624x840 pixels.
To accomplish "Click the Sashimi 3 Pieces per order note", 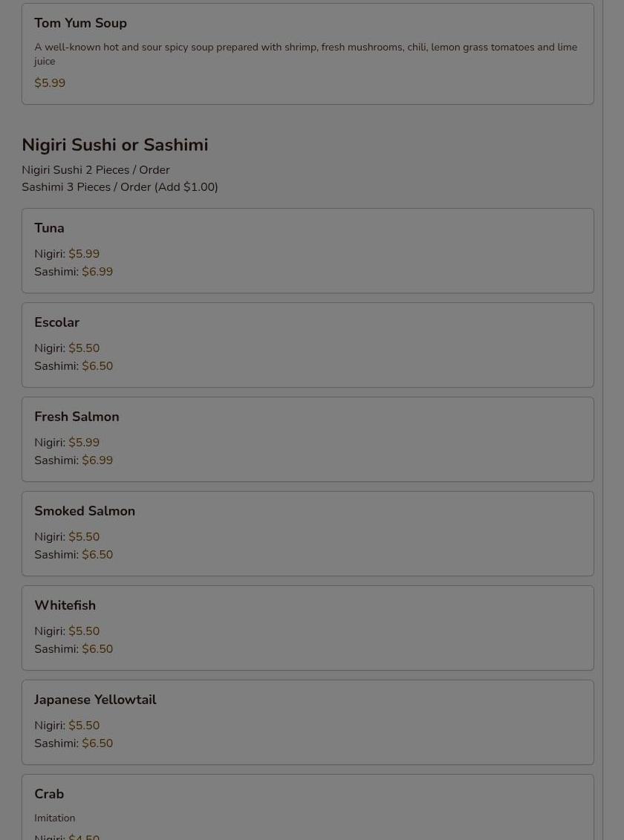I will [120, 187].
